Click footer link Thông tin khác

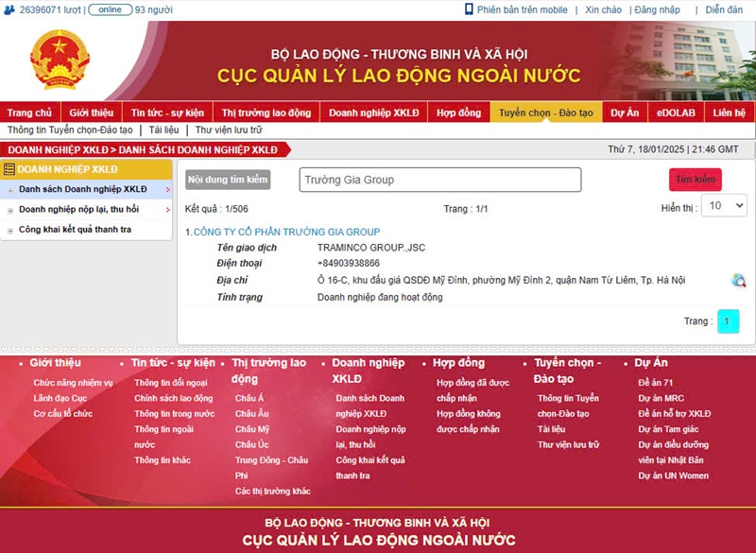click(x=163, y=460)
